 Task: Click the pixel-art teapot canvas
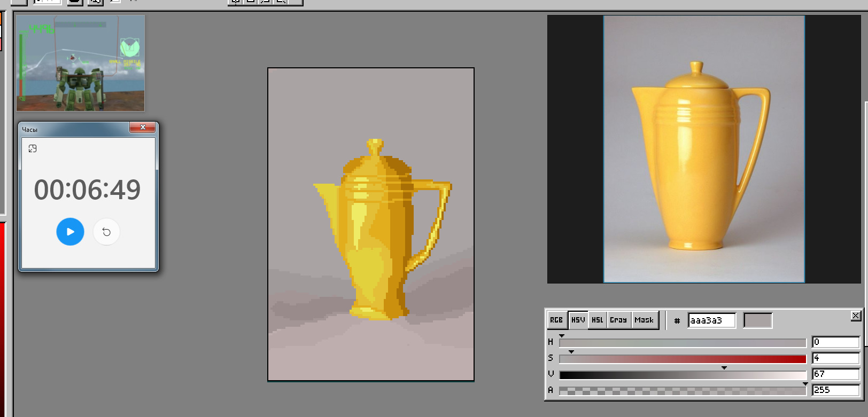[x=371, y=224]
